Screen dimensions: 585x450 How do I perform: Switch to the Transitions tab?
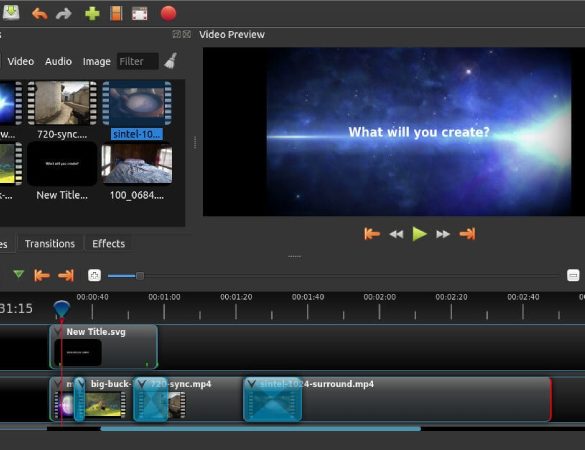[x=50, y=244]
